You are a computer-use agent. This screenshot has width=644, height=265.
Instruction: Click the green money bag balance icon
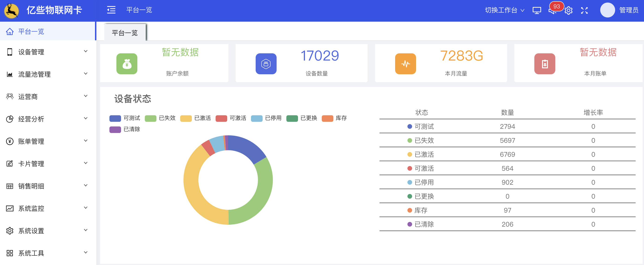[127, 64]
